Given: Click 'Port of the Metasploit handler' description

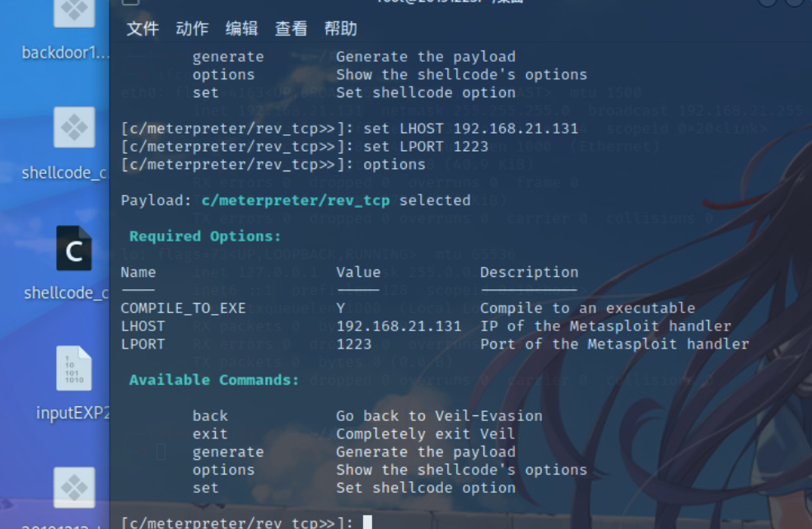Looking at the screenshot, I should 614,344.
